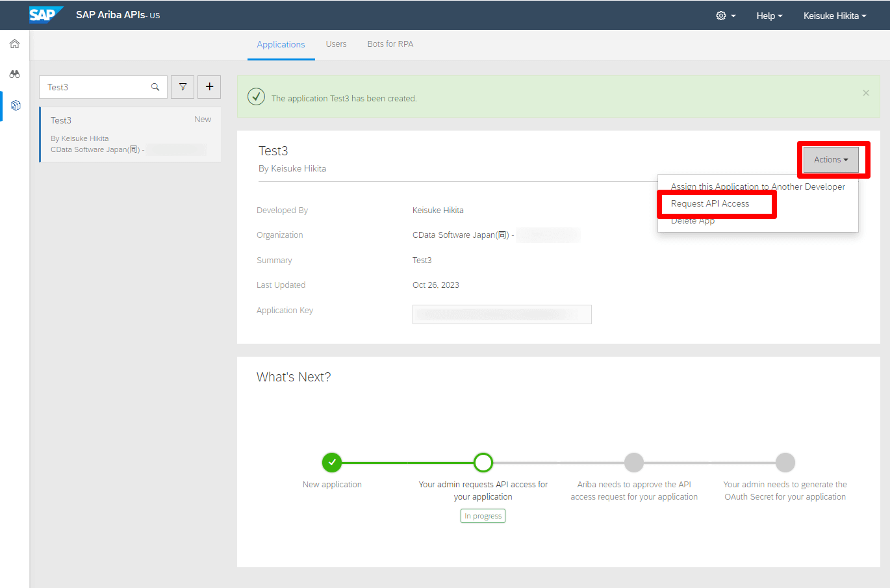Dismiss the green success message with its X

click(x=866, y=93)
